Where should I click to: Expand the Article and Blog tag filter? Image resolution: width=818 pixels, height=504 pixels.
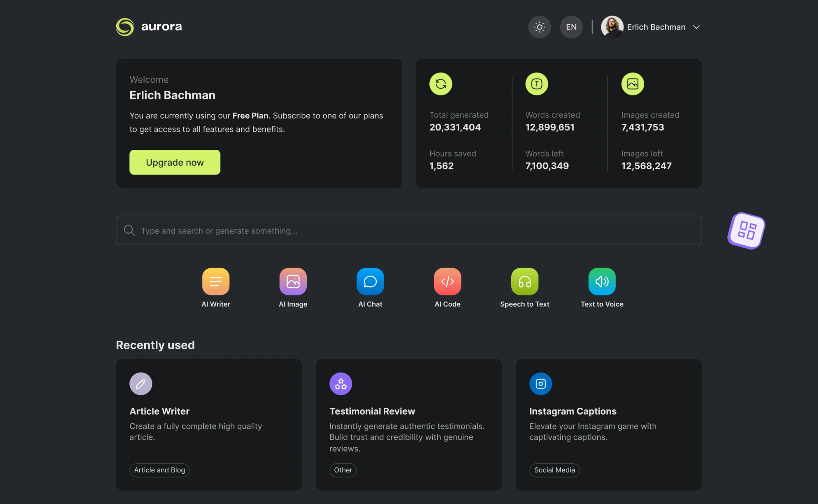click(159, 470)
